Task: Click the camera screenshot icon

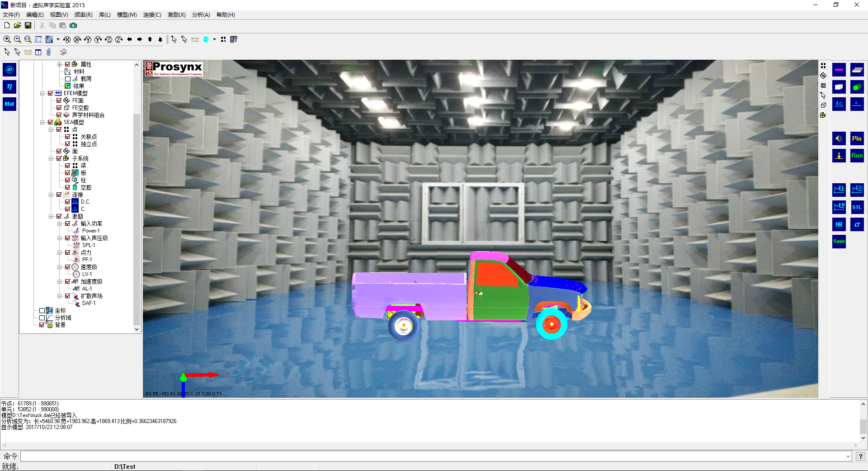Action: tap(73, 25)
